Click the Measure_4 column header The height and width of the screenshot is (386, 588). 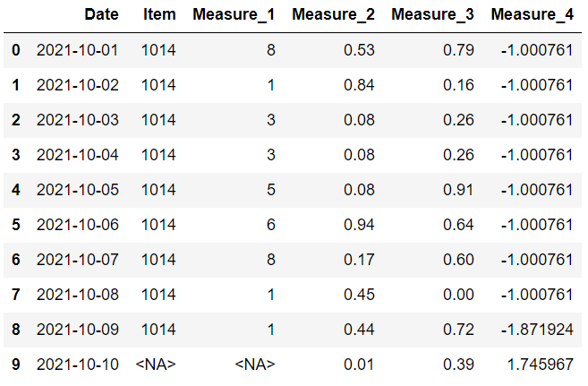click(x=533, y=15)
